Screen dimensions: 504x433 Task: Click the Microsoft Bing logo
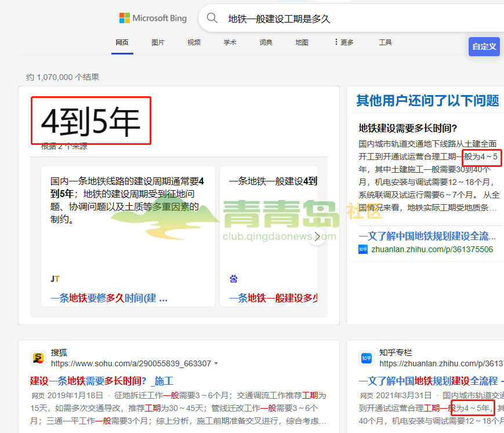[x=153, y=18]
